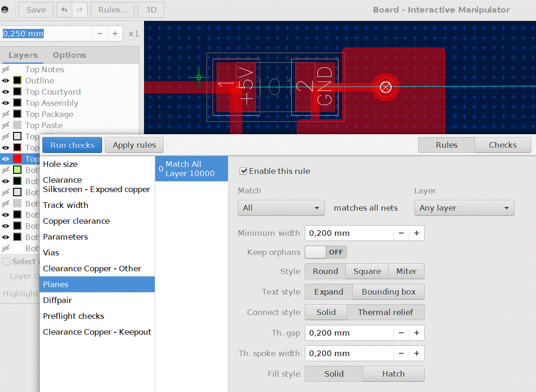536x392 pixels.
Task: Switch to the Options tab
Action: click(69, 55)
